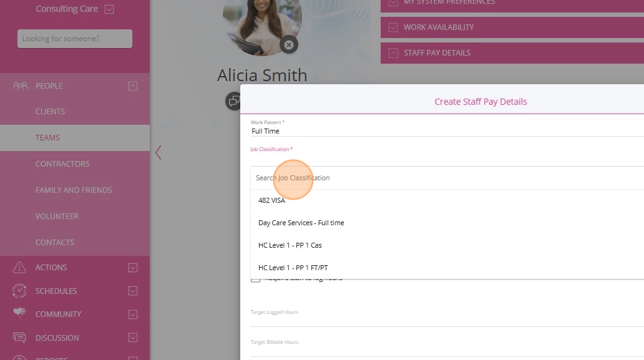Image resolution: width=644 pixels, height=360 pixels.
Task: Expand the Discussion menu chevron
Action: point(133,338)
